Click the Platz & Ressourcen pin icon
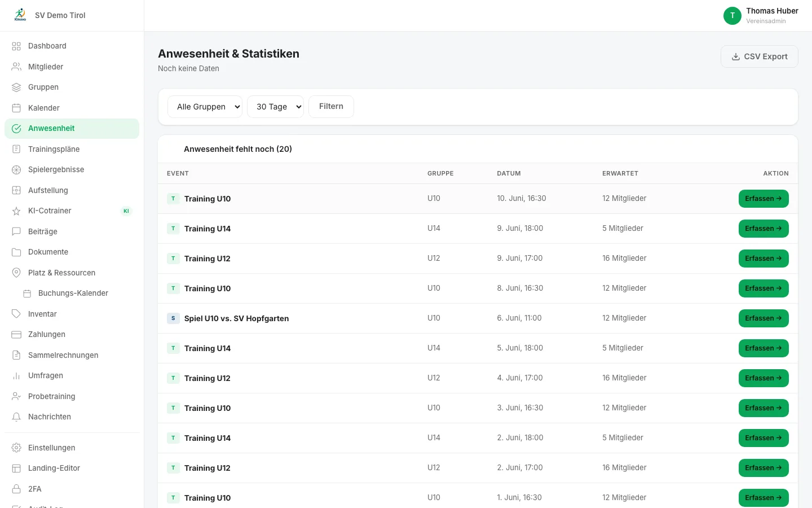Screen dimensions: 812x508 point(16,273)
